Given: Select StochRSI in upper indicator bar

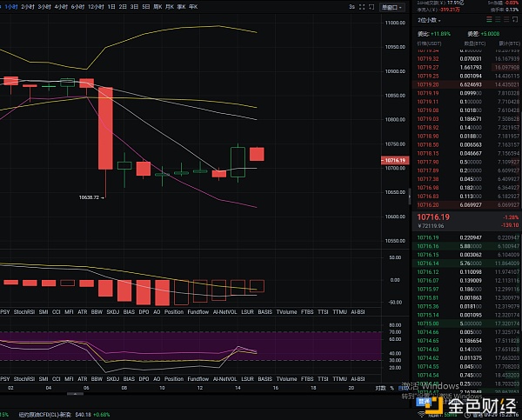Looking at the screenshot, I should click(24, 312).
